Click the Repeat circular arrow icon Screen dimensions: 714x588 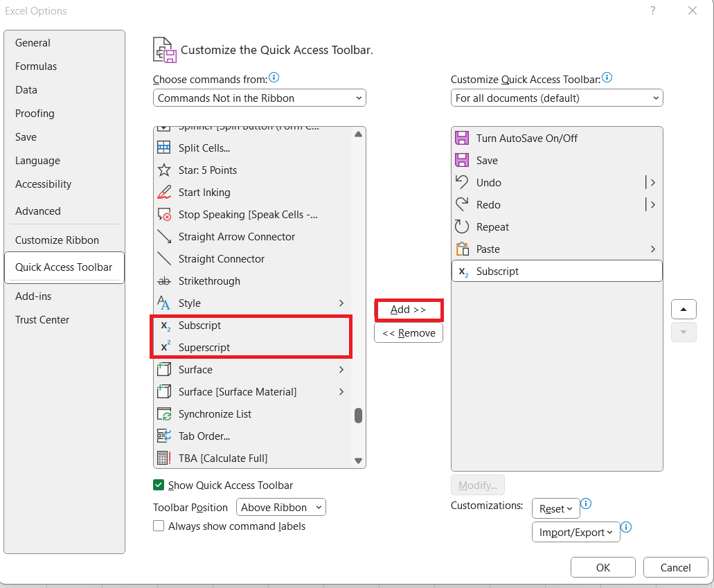click(x=462, y=226)
